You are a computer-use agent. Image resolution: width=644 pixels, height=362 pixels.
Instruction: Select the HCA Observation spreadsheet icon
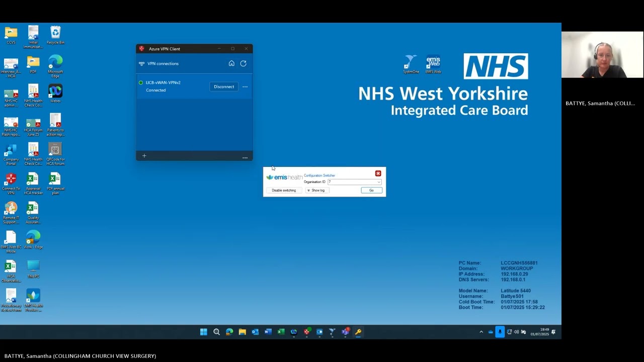point(11,271)
